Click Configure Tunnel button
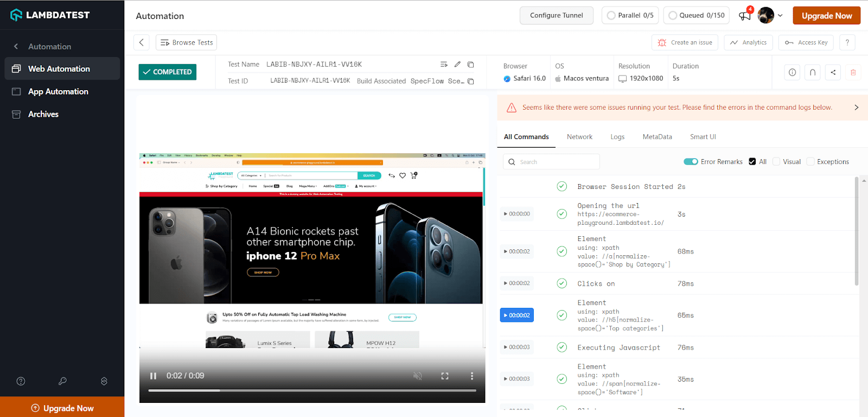Screen dimensions: 868x417 pos(556,15)
